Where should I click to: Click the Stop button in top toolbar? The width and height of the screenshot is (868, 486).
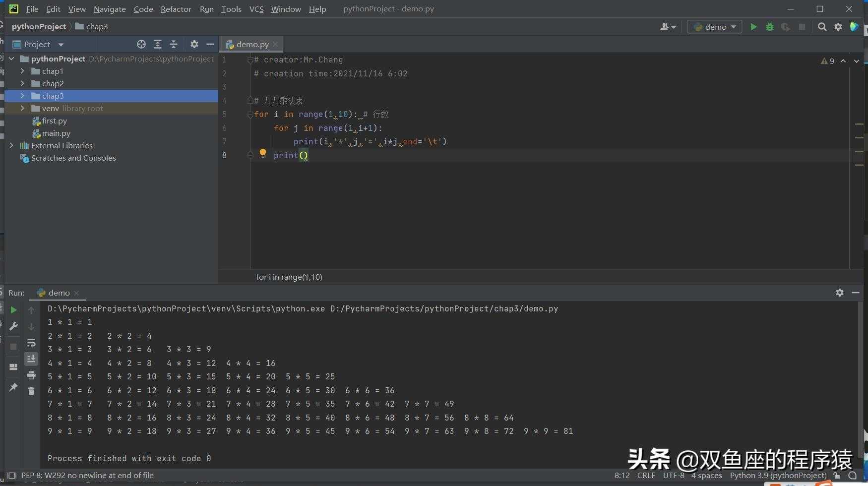click(802, 27)
